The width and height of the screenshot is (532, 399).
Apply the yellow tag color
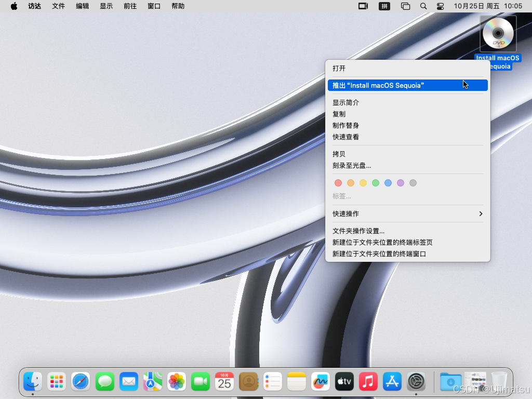tap(363, 183)
